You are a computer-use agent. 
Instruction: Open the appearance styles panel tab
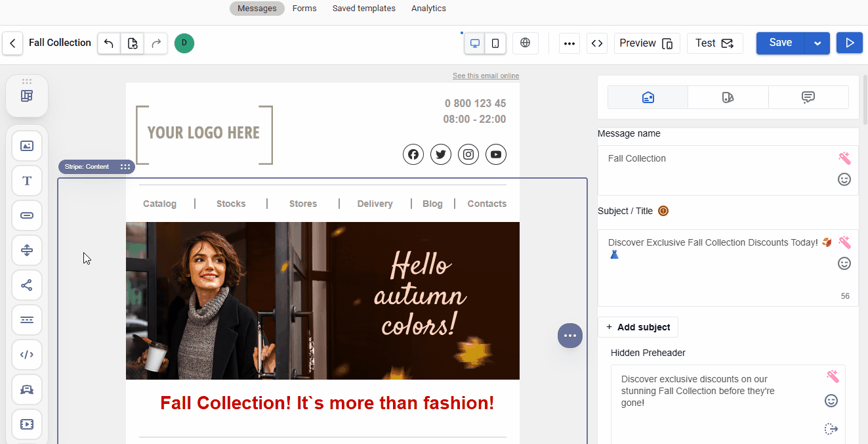point(728,97)
